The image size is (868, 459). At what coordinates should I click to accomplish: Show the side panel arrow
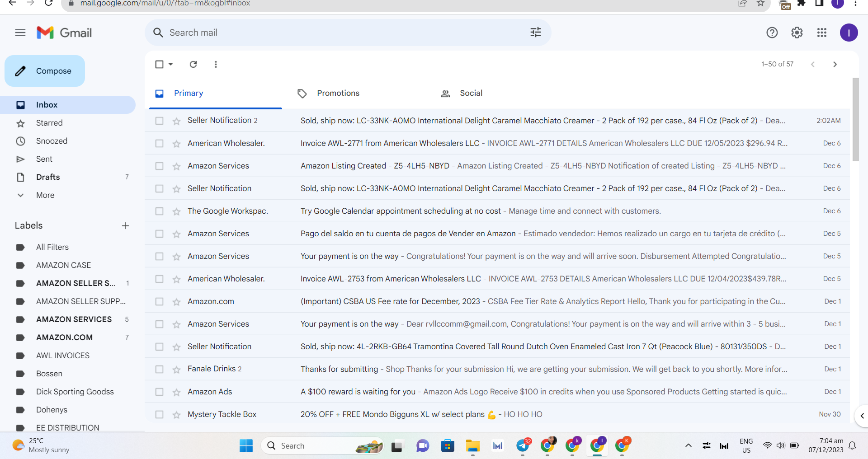[x=862, y=416]
